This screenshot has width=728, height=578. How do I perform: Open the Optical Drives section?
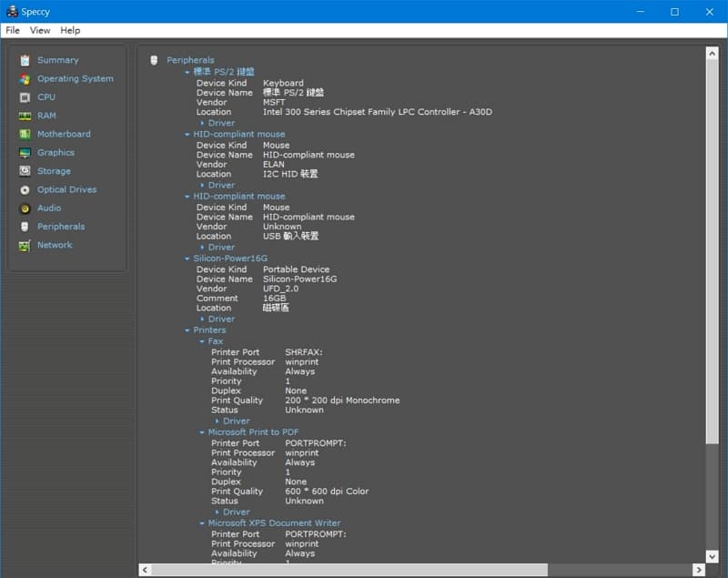click(x=66, y=190)
